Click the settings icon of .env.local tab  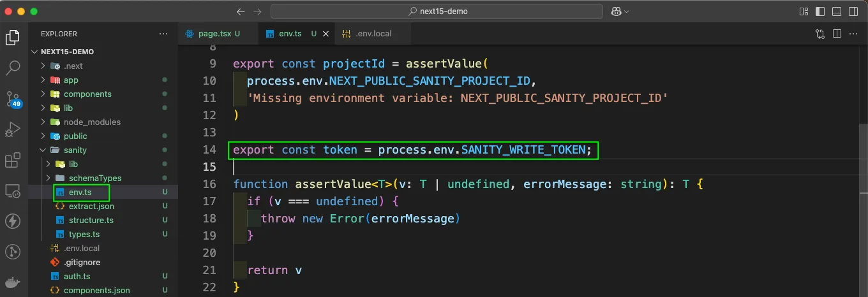(x=347, y=34)
